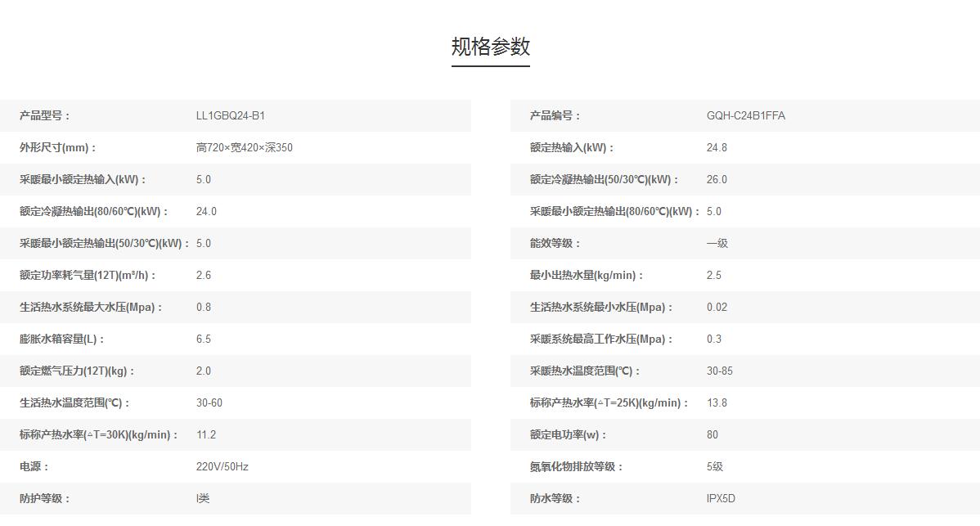Click the 防护等级 label

[x=45, y=498]
